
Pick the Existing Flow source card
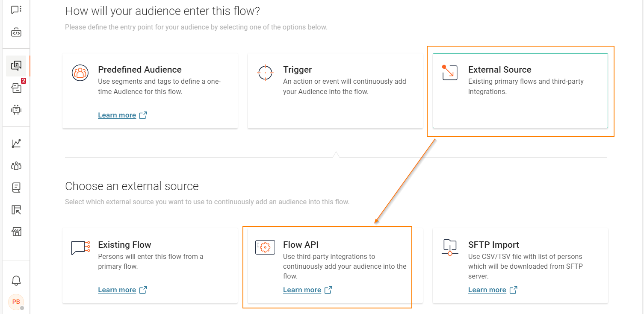150,265
